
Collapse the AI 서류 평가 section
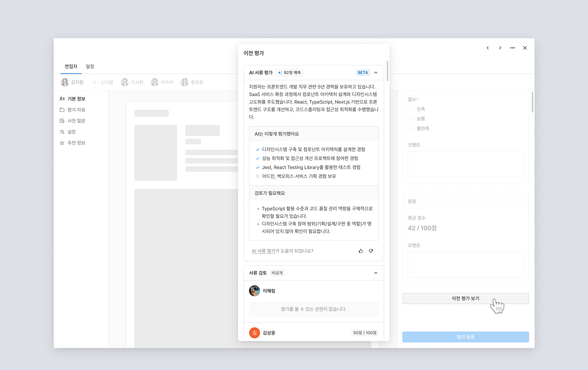pos(376,72)
